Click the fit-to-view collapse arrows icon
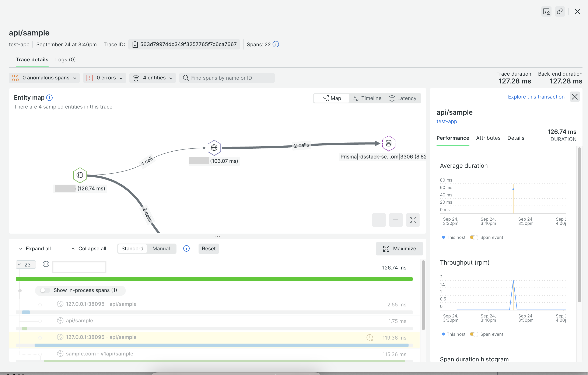The height and width of the screenshot is (375, 588). 412,220
